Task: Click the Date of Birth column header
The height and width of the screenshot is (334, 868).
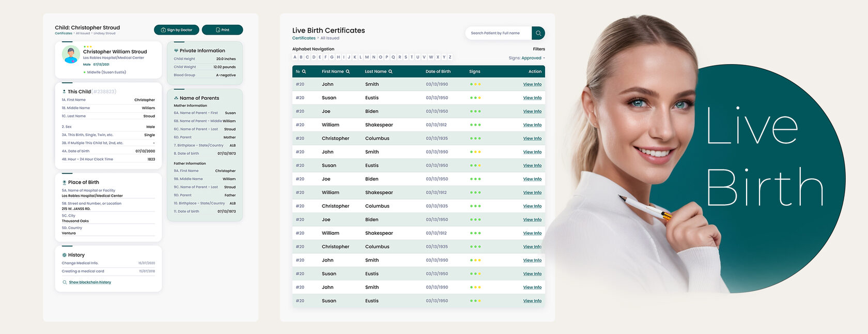Action: (438, 72)
